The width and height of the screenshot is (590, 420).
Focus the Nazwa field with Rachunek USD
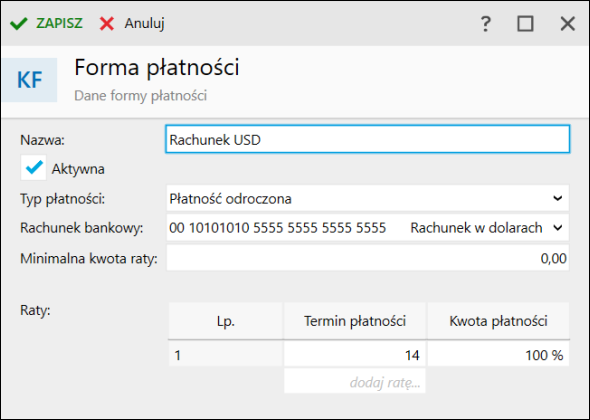coord(368,139)
